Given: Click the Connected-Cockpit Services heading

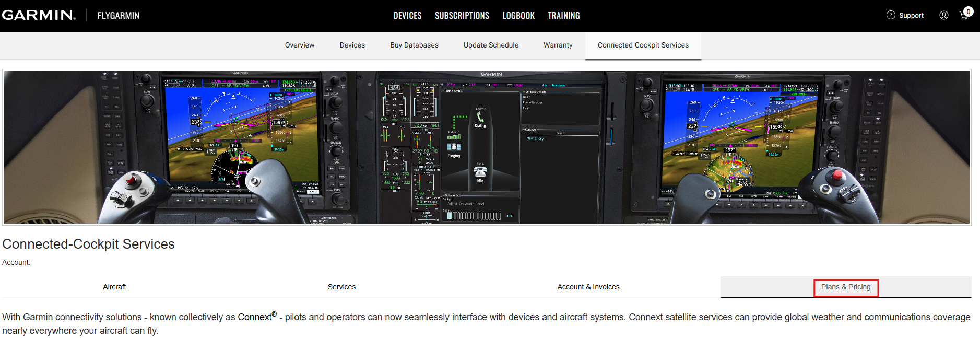Looking at the screenshot, I should point(89,244).
